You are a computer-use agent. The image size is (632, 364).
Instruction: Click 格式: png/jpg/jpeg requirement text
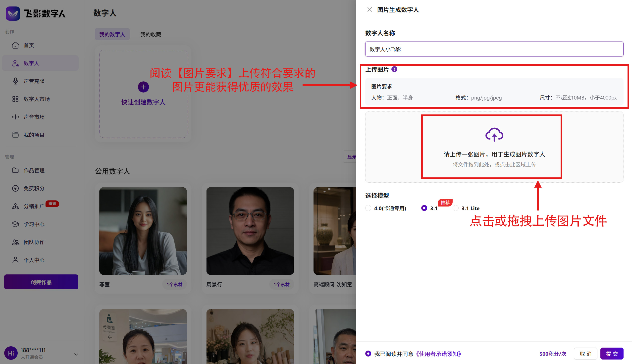pyautogui.click(x=478, y=98)
